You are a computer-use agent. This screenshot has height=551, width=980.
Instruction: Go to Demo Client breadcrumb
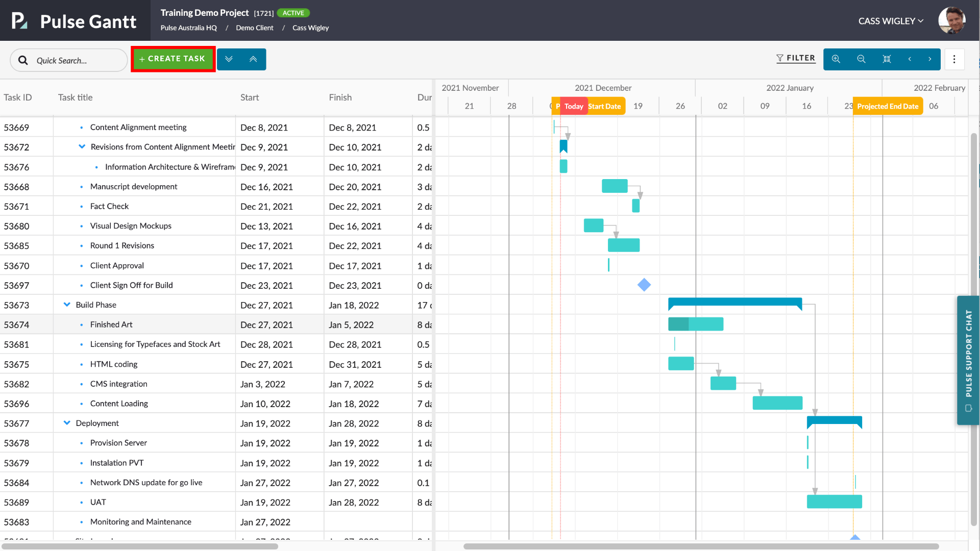[x=254, y=28]
